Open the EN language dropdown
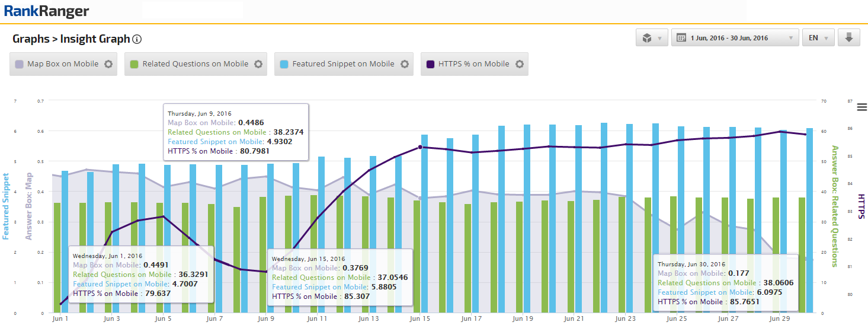 (x=818, y=38)
